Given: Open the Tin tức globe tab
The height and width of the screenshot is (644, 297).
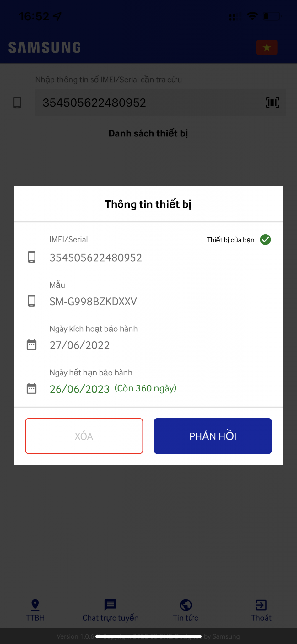Looking at the screenshot, I should [x=186, y=610].
